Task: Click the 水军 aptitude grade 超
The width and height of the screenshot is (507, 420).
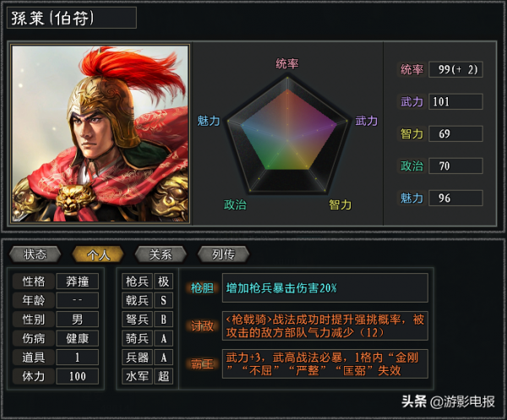Action: 163,375
